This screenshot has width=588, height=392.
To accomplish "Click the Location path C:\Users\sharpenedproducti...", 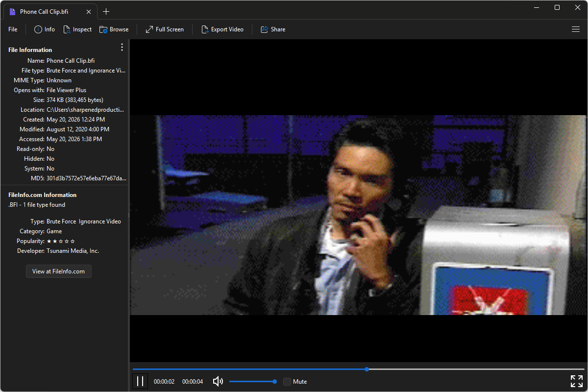I will point(85,110).
